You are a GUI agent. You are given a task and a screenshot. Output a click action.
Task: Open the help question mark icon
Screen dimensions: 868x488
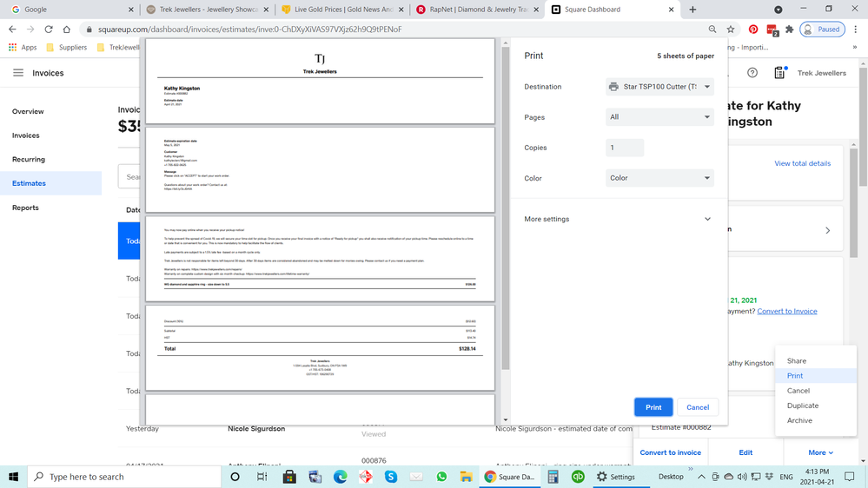752,73
